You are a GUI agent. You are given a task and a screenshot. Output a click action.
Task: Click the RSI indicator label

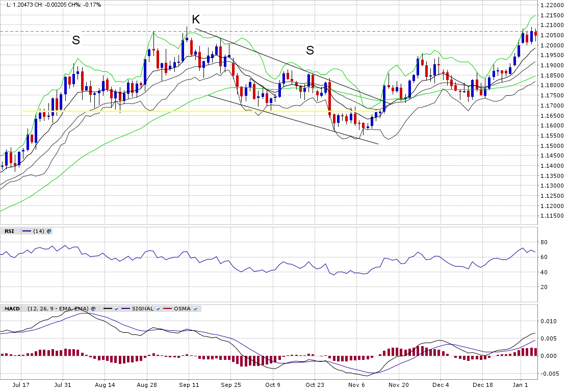click(x=9, y=231)
